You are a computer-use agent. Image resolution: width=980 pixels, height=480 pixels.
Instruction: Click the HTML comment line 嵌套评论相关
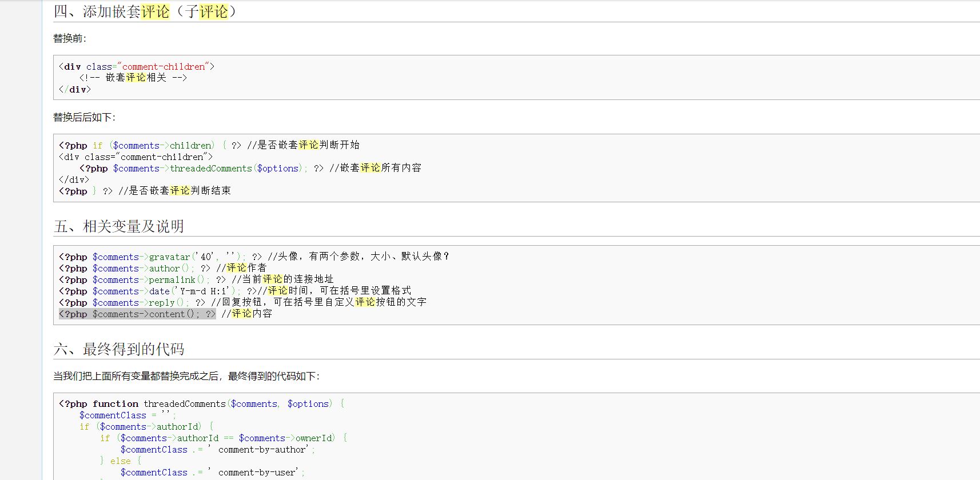[x=133, y=78]
